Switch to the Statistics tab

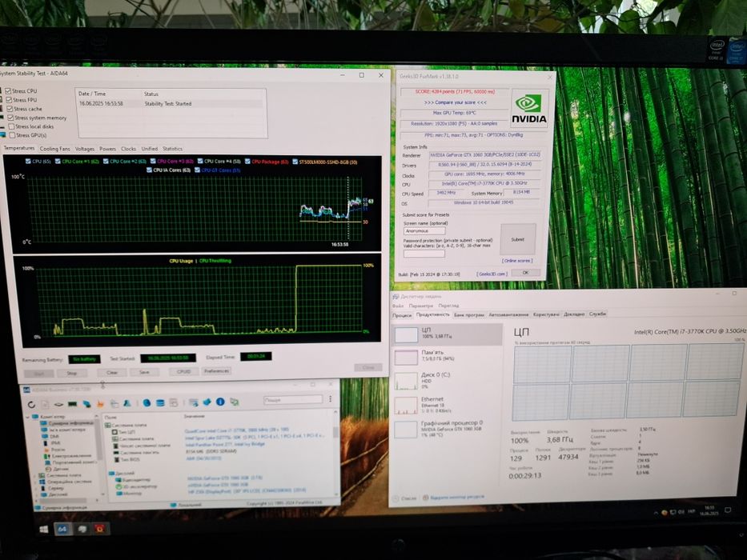click(x=172, y=149)
